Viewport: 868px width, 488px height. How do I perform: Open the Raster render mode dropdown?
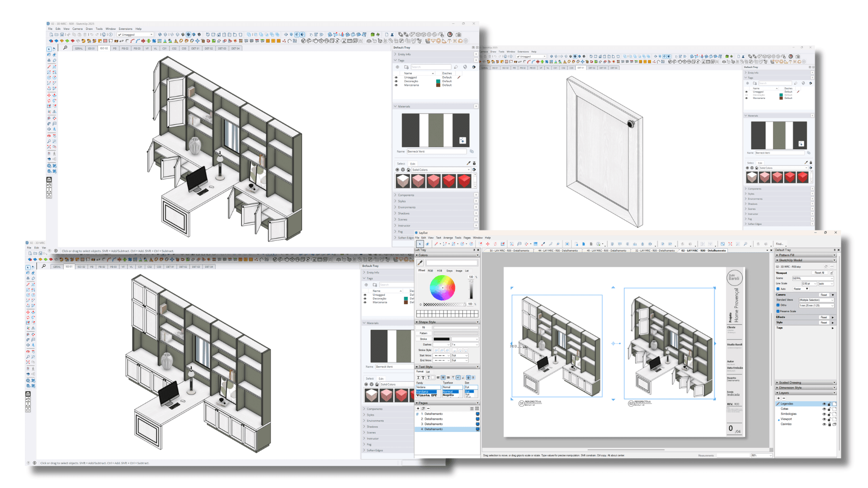click(801, 289)
